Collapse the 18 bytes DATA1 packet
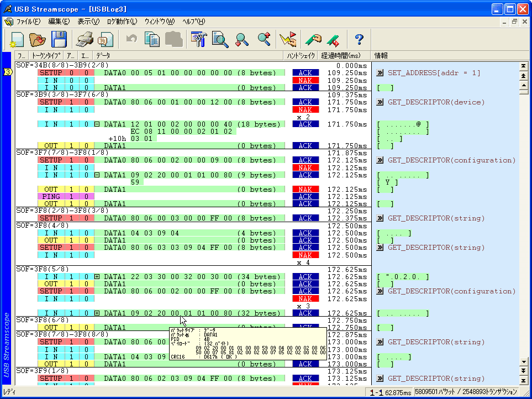The width and height of the screenshot is (532, 399). click(x=97, y=124)
